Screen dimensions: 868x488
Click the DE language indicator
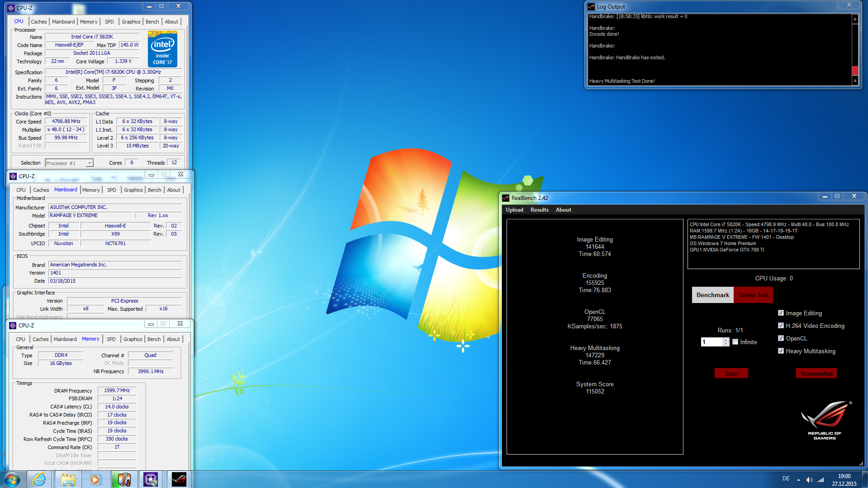click(x=786, y=479)
